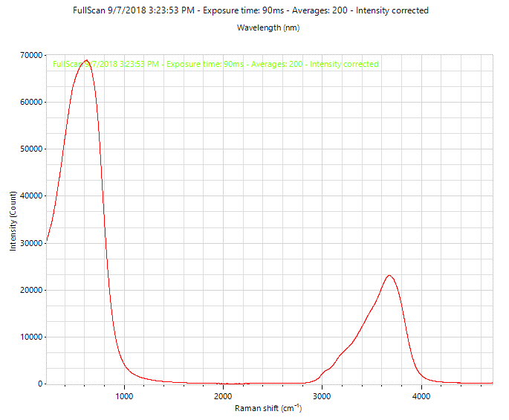Click the 0 tick label on y-axis
Viewport: 509px width, 420px height.
(x=40, y=384)
